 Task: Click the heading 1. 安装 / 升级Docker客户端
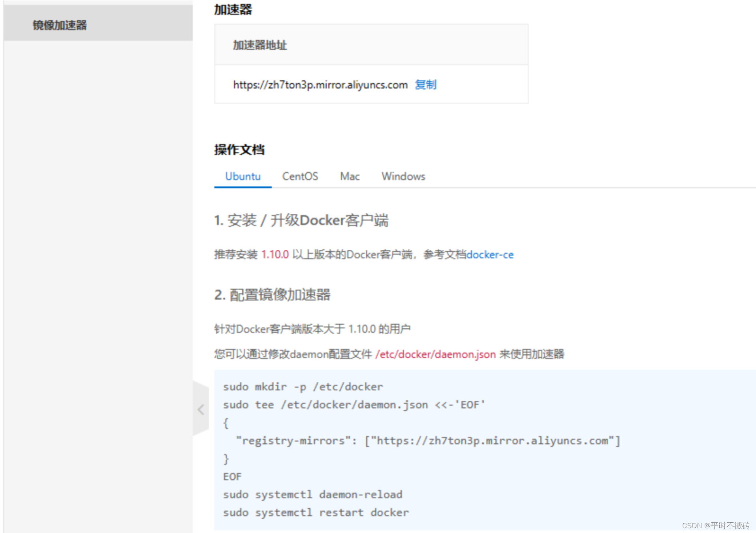301,220
